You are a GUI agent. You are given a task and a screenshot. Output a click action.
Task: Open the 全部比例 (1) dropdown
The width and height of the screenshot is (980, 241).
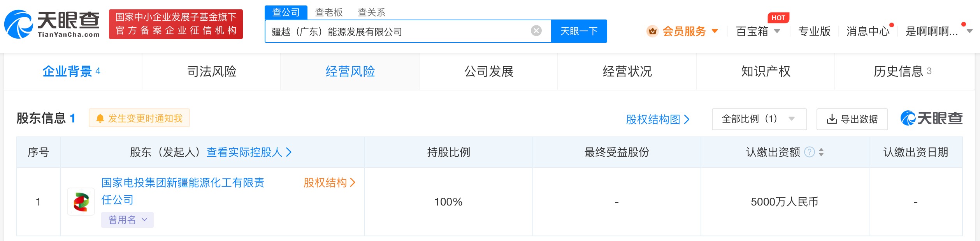759,119
